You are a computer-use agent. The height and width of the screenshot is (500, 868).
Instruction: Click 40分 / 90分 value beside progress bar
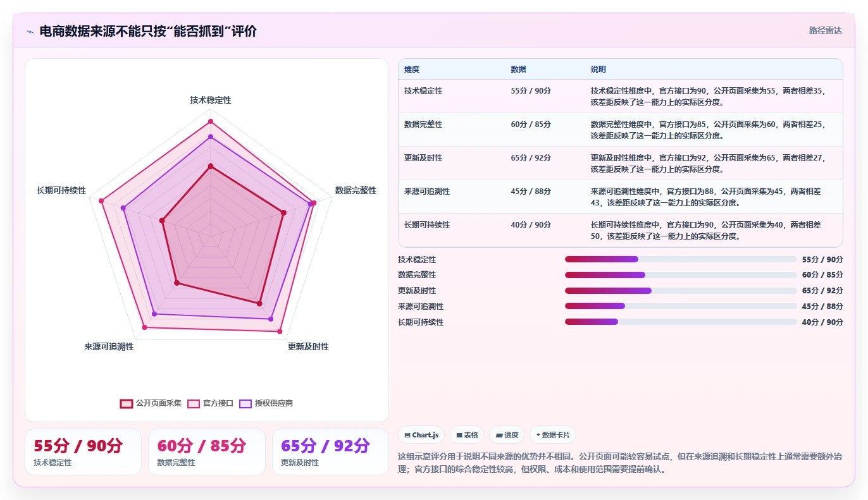[822, 322]
